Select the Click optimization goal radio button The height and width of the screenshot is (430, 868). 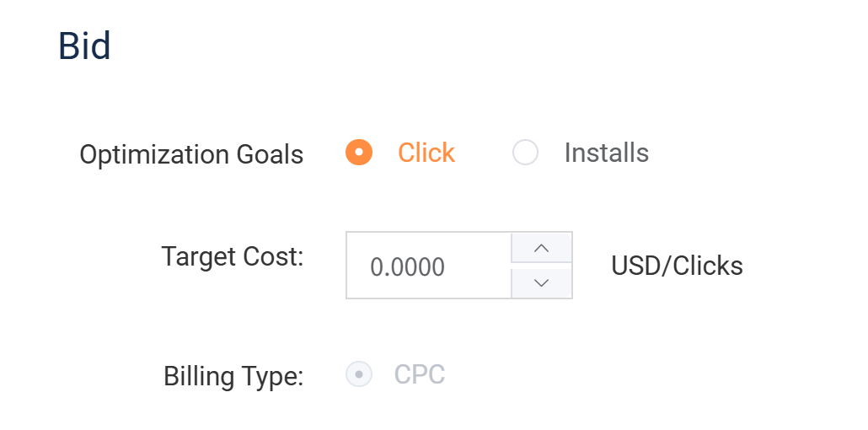(358, 153)
